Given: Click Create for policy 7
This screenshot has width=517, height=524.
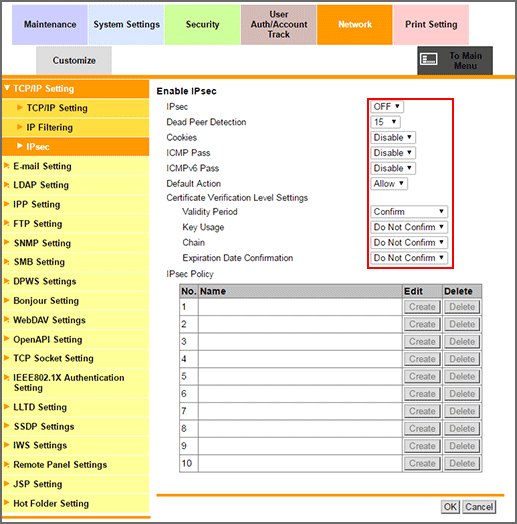Looking at the screenshot, I should (x=422, y=411).
